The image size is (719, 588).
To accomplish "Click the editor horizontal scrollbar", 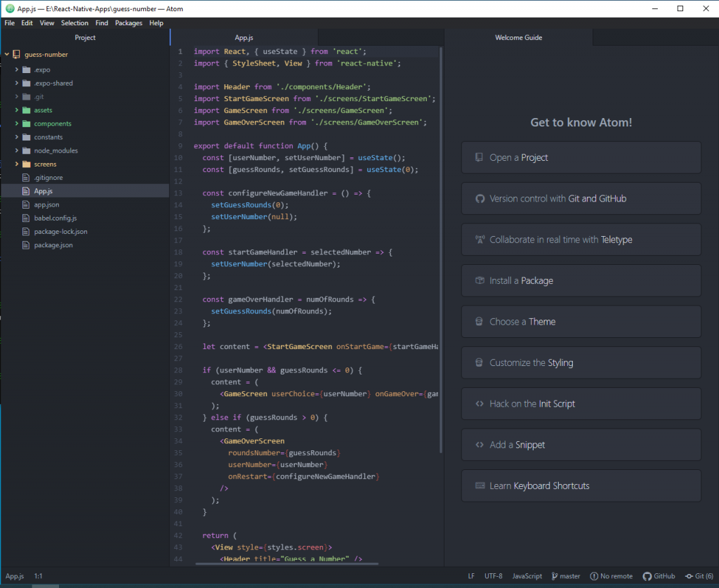I will [x=286, y=563].
